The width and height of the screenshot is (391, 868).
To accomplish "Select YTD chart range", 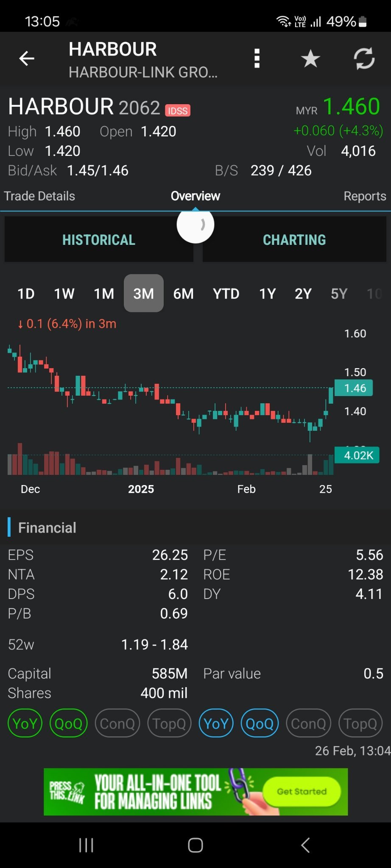I will click(x=226, y=294).
